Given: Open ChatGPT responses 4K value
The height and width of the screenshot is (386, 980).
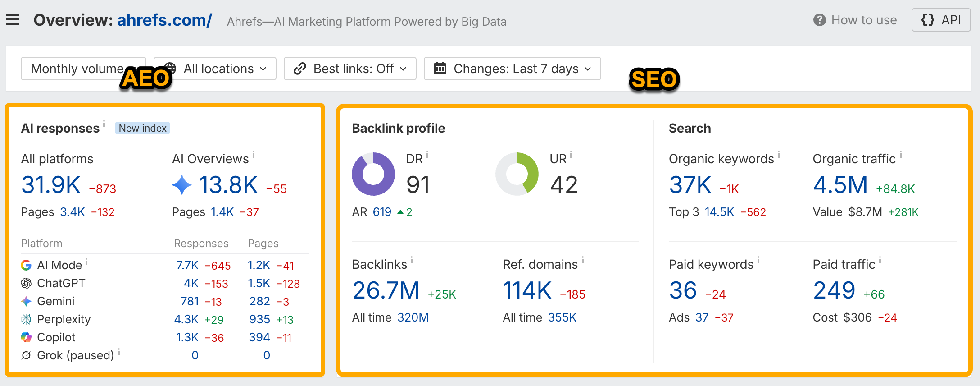Looking at the screenshot, I should [x=191, y=283].
